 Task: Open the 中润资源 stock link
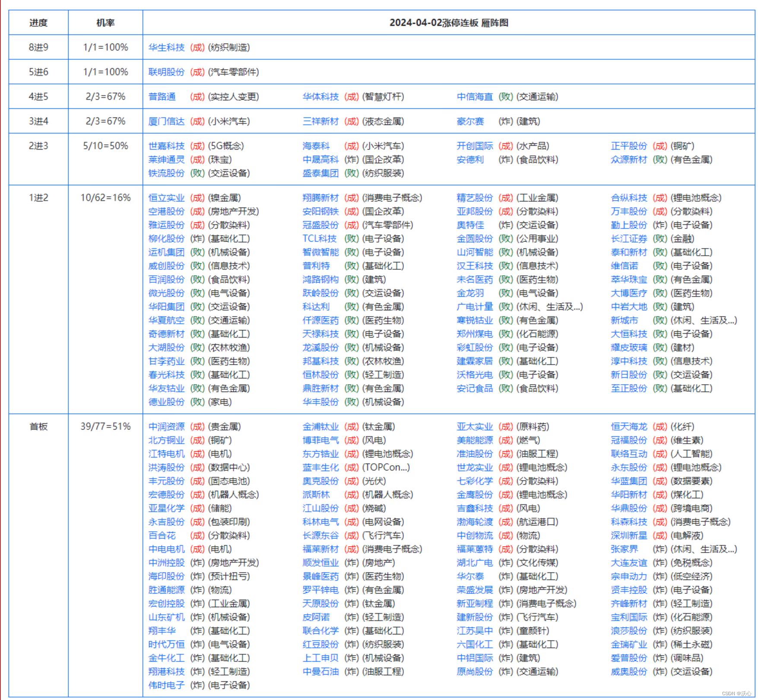(166, 426)
